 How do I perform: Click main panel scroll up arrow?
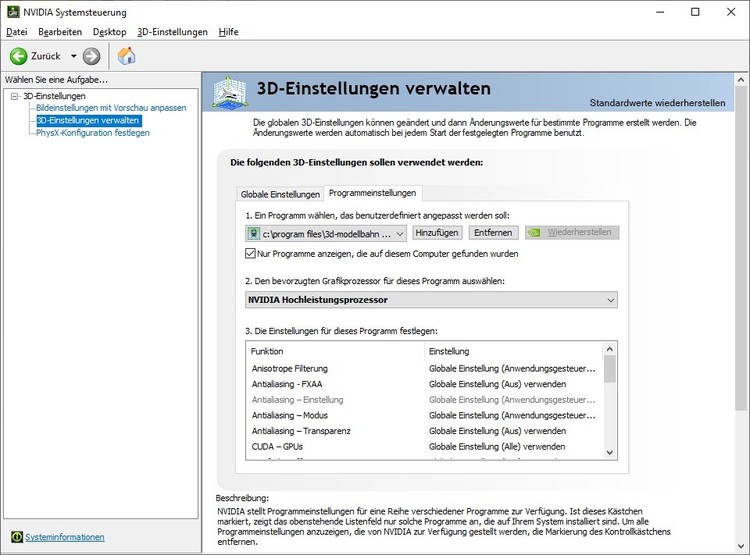click(x=741, y=80)
